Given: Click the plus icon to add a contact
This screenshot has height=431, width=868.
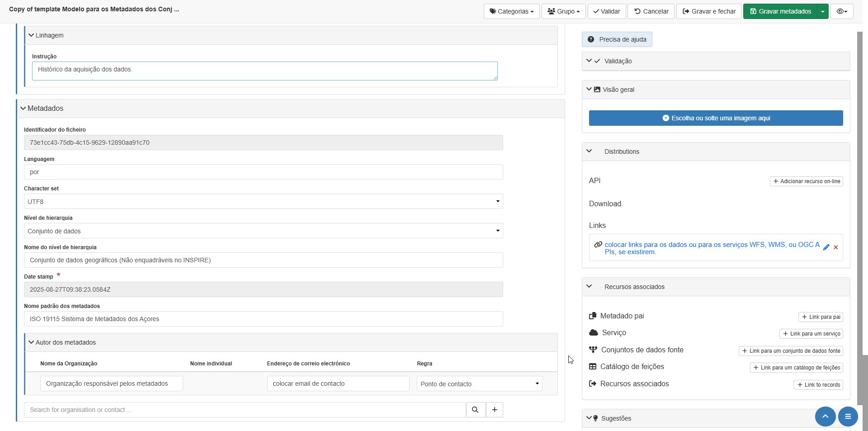Looking at the screenshot, I should (495, 410).
